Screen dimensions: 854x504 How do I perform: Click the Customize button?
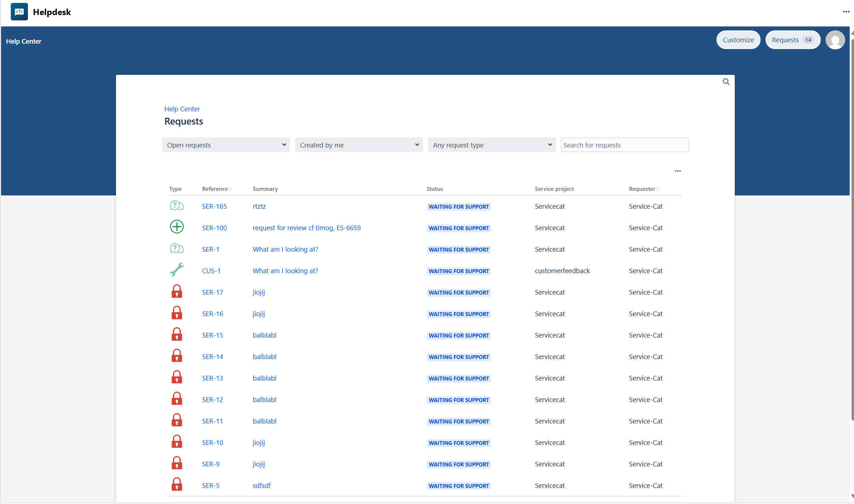738,40
